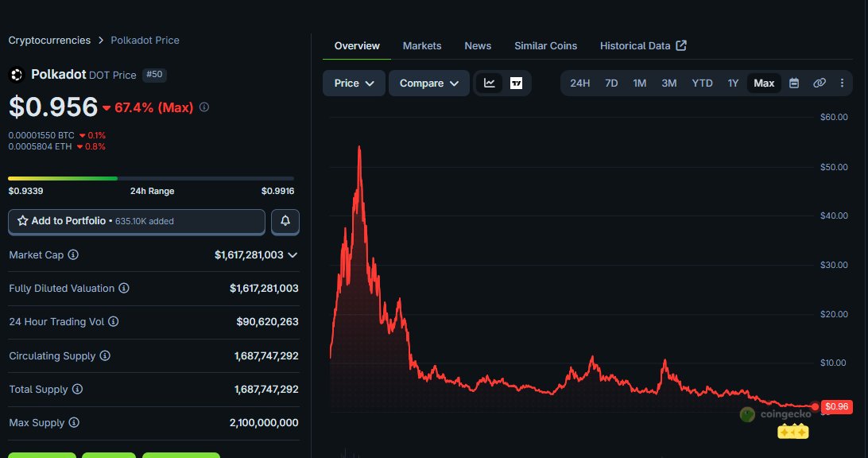Image resolution: width=868 pixels, height=458 pixels.
Task: Show Fully Diluted Valuation info icon
Action: pos(124,288)
